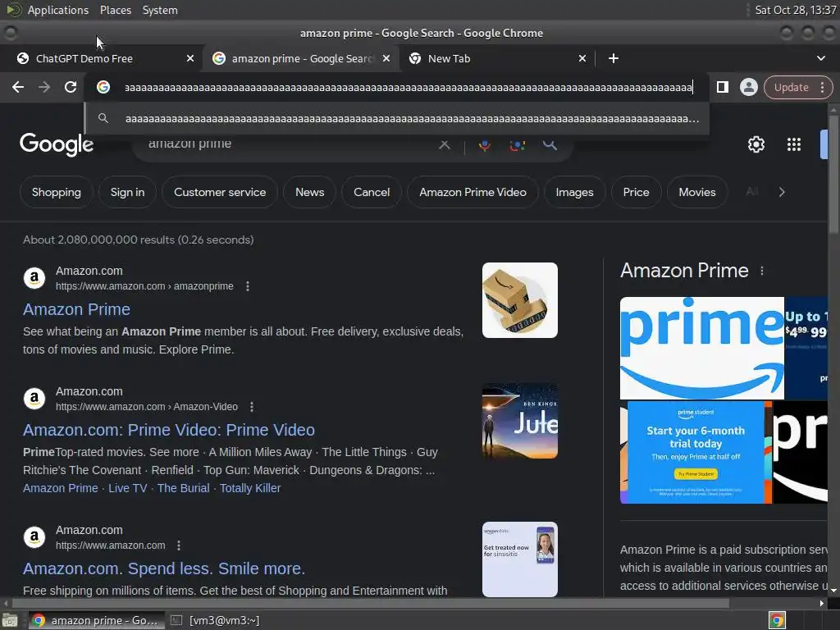Click the show desktop icon in bottom panel
840x630 pixels.
[x=10, y=620]
